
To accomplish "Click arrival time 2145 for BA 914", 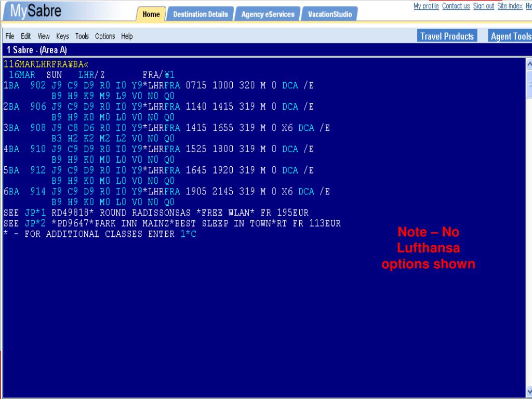I will (223, 191).
